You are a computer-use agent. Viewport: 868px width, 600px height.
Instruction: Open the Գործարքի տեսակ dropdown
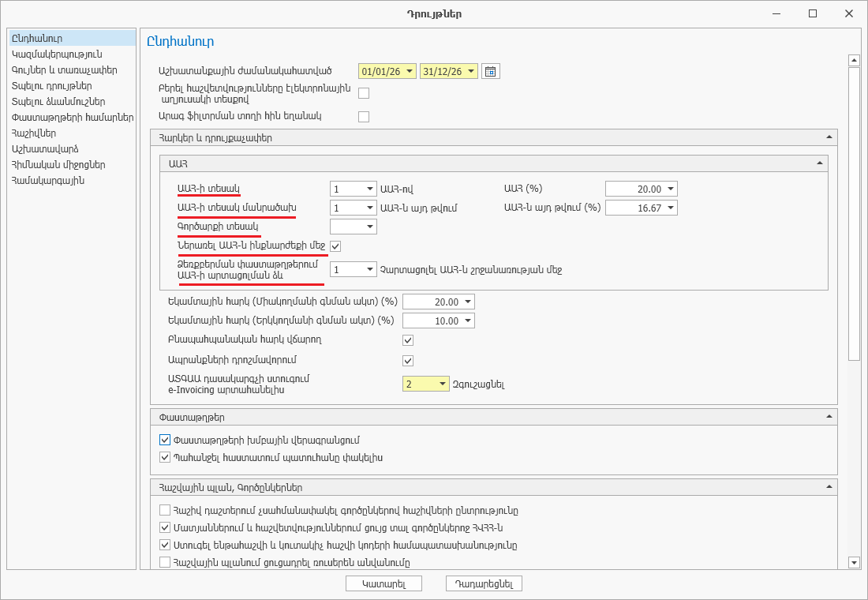pyautogui.click(x=369, y=227)
